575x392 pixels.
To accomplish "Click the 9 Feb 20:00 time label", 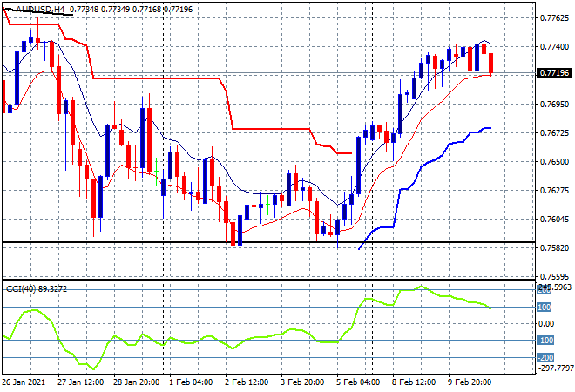I will pyautogui.click(x=470, y=382).
